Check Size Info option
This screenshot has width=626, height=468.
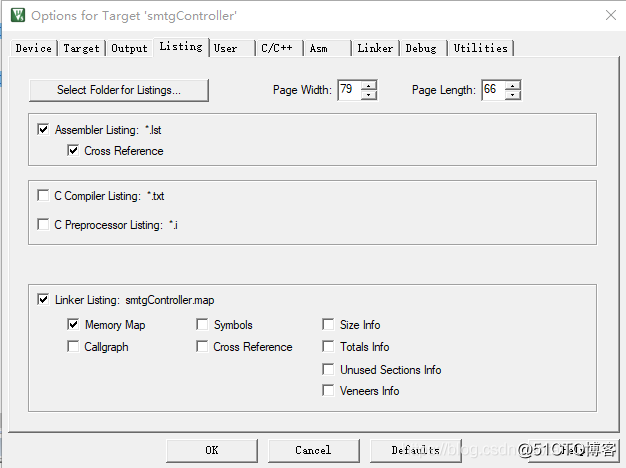coord(328,324)
